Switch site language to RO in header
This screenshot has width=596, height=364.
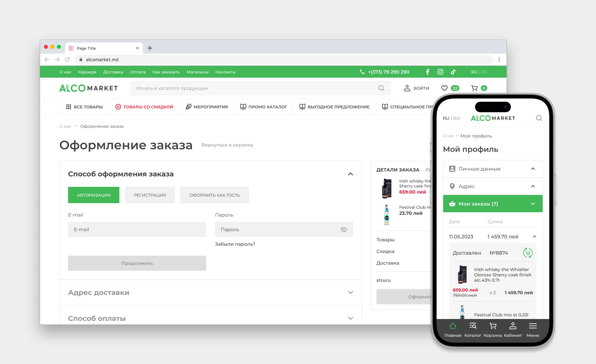click(x=484, y=72)
